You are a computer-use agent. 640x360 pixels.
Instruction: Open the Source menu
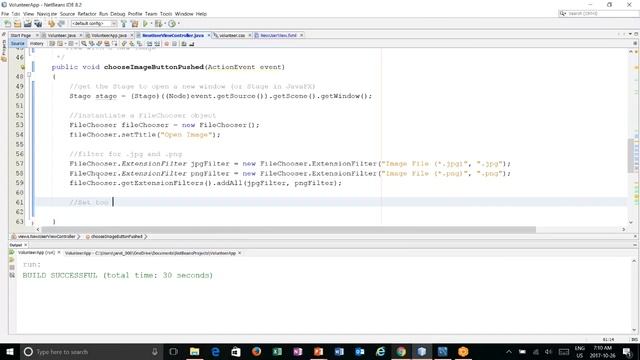67,14
